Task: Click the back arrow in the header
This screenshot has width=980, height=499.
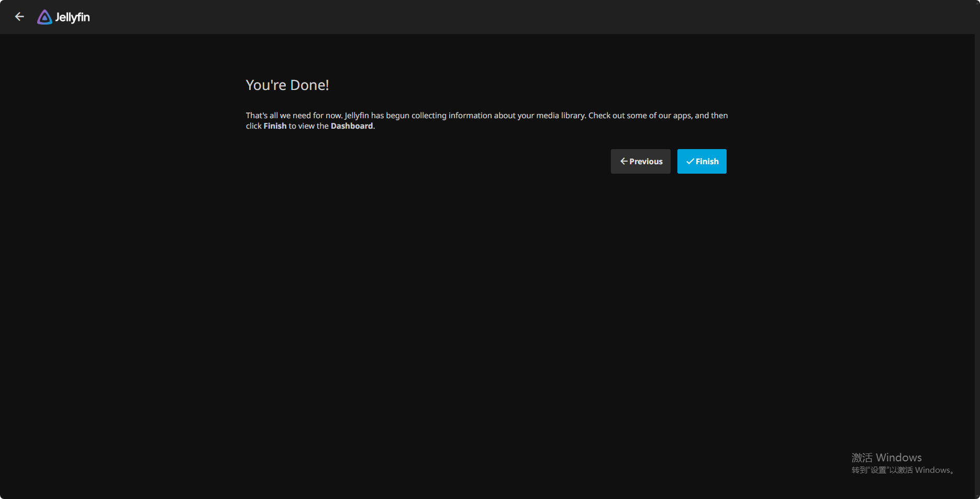Action: click(19, 17)
